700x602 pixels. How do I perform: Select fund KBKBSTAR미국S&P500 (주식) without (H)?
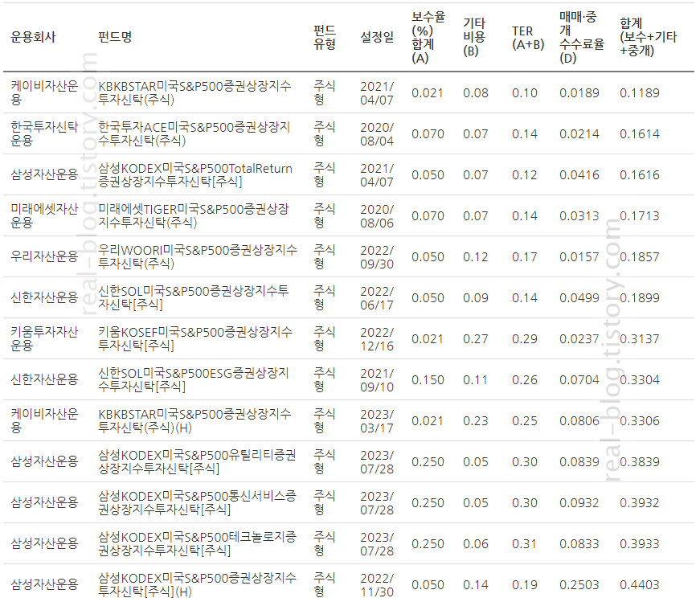coord(194,92)
